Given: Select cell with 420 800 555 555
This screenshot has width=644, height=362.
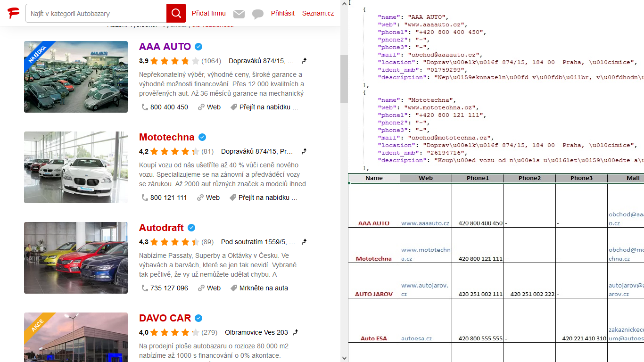Looking at the screenshot, I should pyautogui.click(x=478, y=321).
